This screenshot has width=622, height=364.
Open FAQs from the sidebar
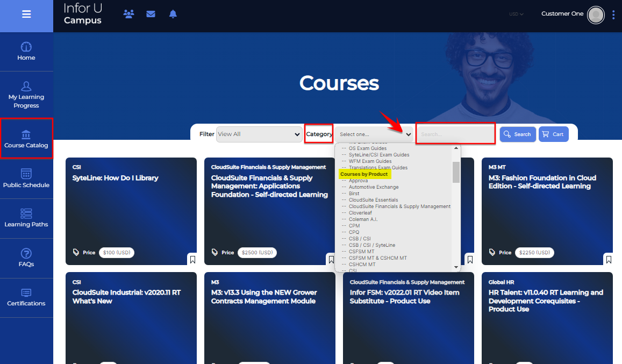pos(26,258)
